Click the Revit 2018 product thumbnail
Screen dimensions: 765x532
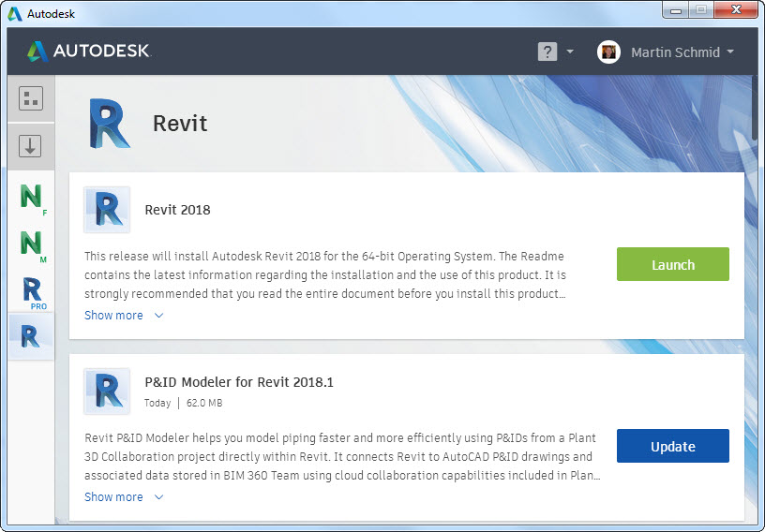[x=107, y=210]
